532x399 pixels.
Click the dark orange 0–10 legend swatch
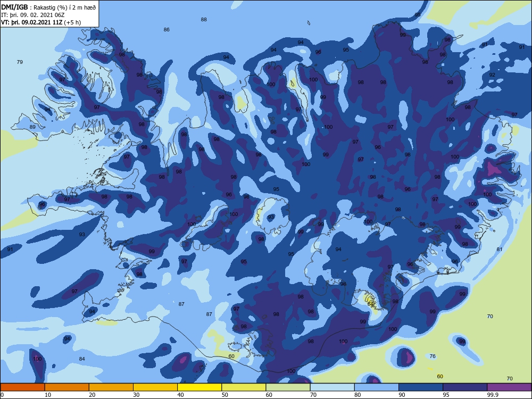click(22, 387)
